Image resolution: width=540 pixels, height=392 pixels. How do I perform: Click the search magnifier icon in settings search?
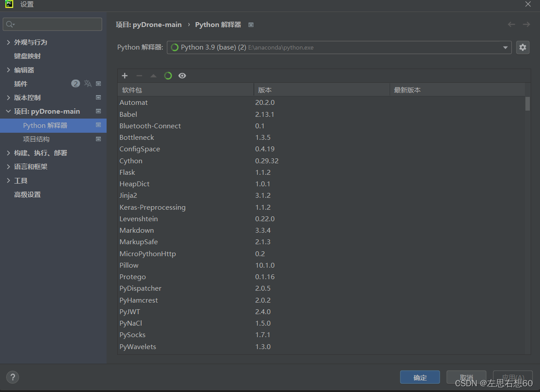click(10, 24)
